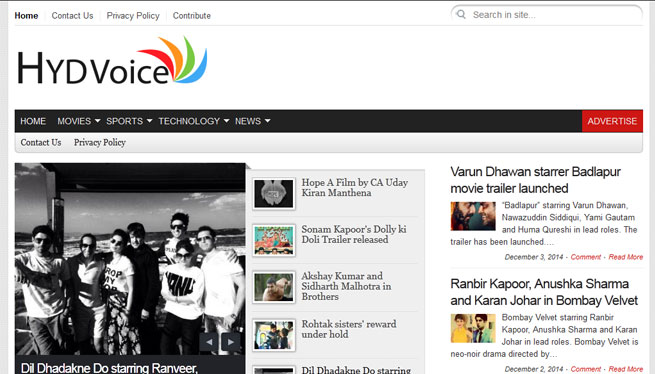Expand the News dropdown menu
The height and width of the screenshot is (374, 655).
point(252,121)
